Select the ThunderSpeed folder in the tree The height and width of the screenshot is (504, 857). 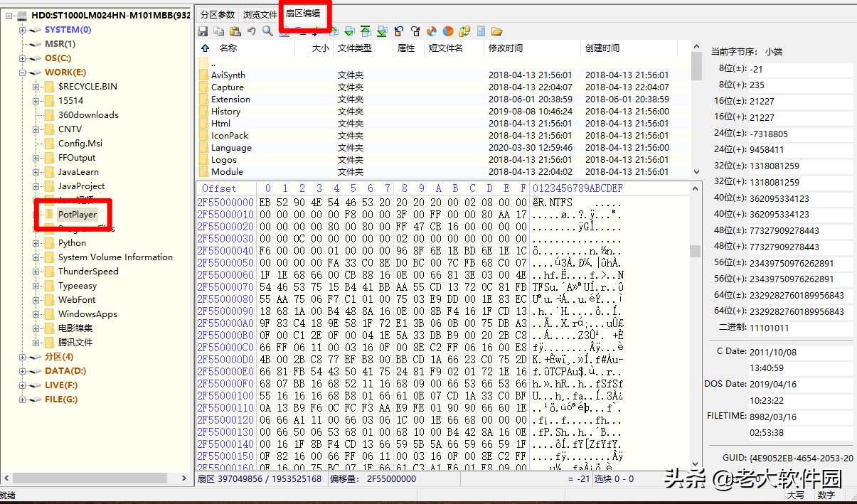coord(88,272)
